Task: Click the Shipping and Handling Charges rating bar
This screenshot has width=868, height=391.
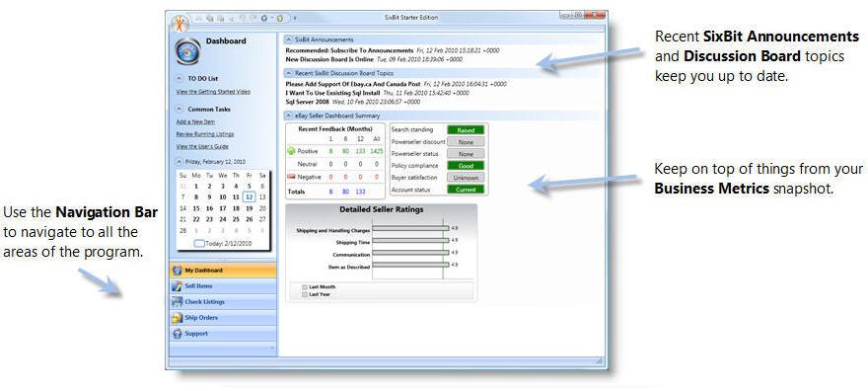Action: (410, 228)
